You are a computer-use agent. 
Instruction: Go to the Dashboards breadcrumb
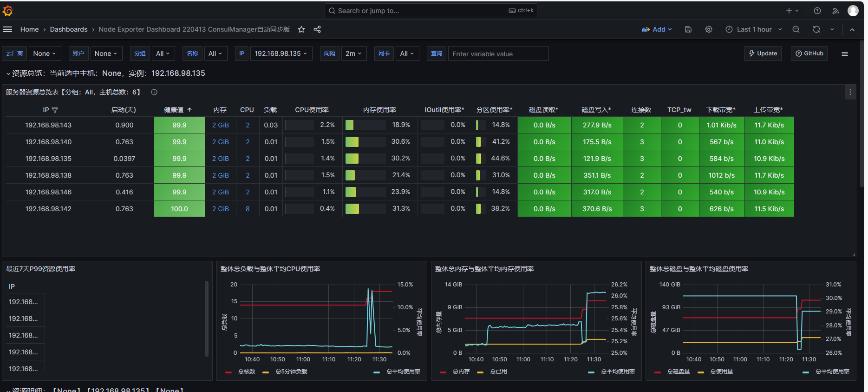coord(69,29)
